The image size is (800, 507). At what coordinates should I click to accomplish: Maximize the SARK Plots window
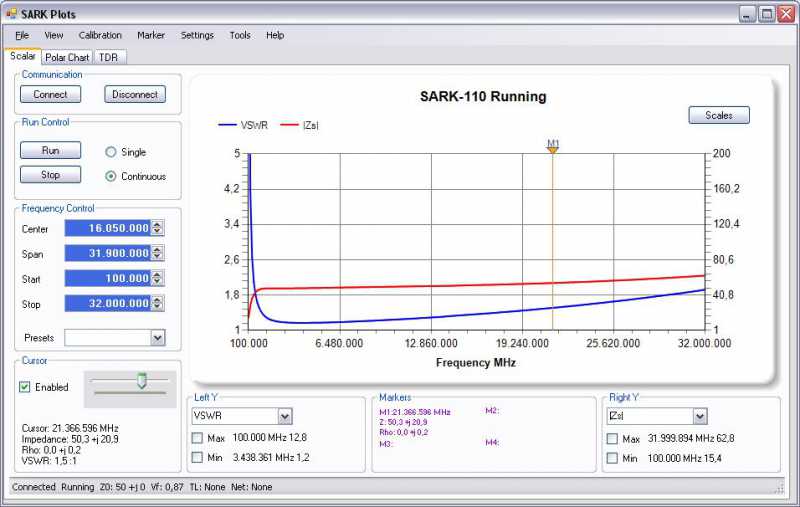coord(766,14)
